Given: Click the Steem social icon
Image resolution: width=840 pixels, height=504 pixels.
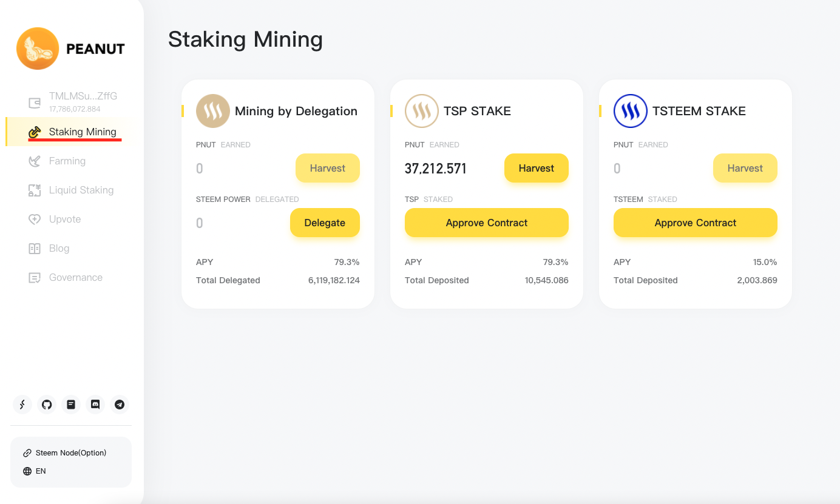Looking at the screenshot, I should click(x=22, y=405).
